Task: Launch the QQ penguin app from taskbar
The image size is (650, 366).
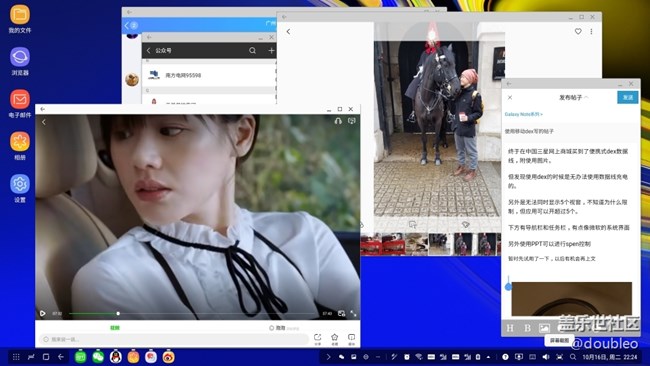Action: pos(116,356)
